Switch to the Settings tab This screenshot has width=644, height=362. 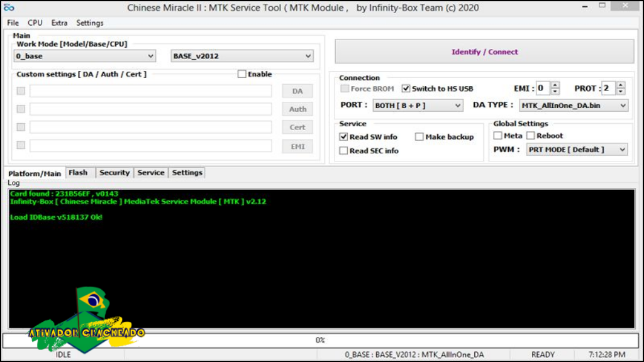click(x=187, y=173)
